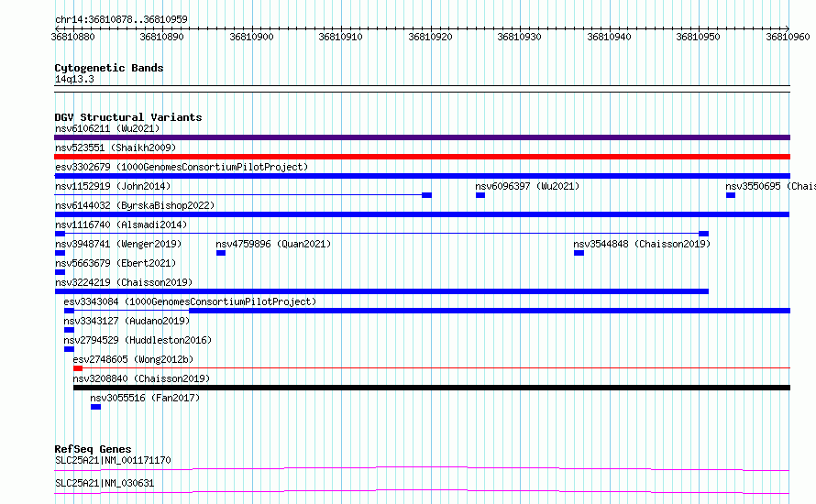The width and height of the screenshot is (816, 504).
Task: Open the nsv5663679 (Ebert2021) label
Action: point(116,263)
